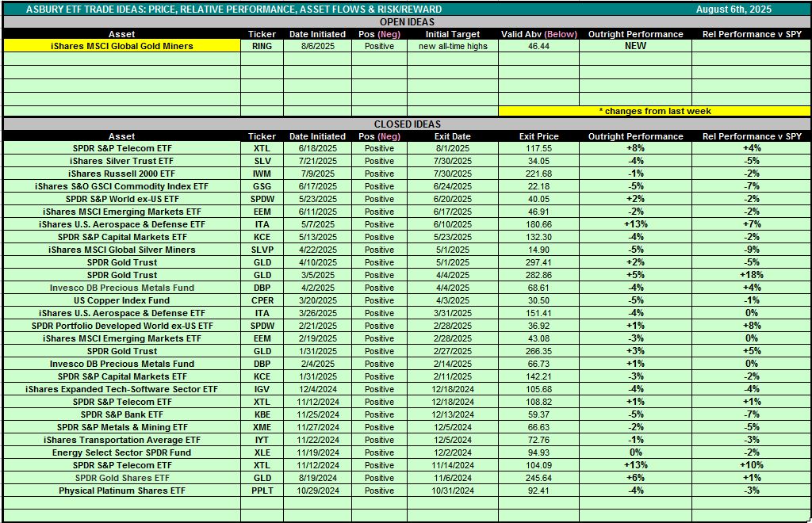Click the Exit Date column header
This screenshot has height=523, width=812.
(x=453, y=136)
